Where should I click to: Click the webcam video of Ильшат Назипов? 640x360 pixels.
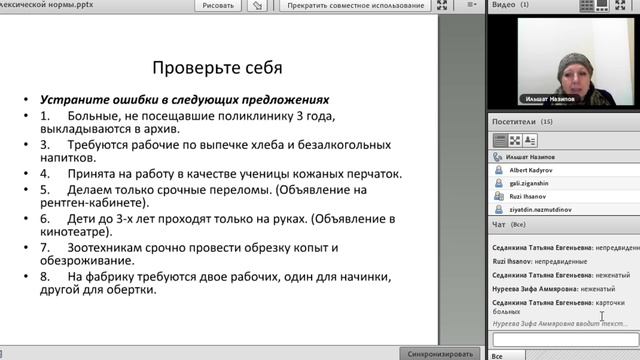pyautogui.click(x=576, y=62)
